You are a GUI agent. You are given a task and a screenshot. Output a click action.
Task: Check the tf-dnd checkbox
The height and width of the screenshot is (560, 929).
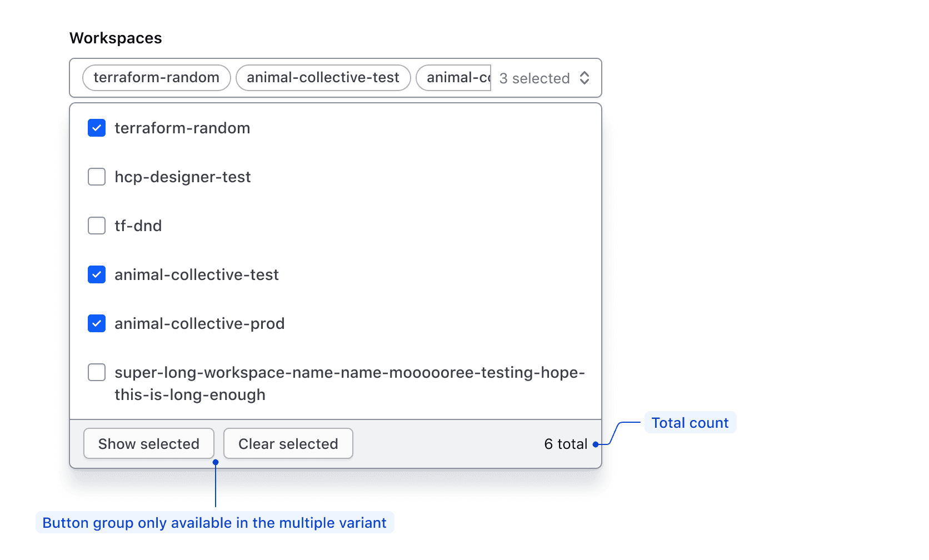(96, 226)
